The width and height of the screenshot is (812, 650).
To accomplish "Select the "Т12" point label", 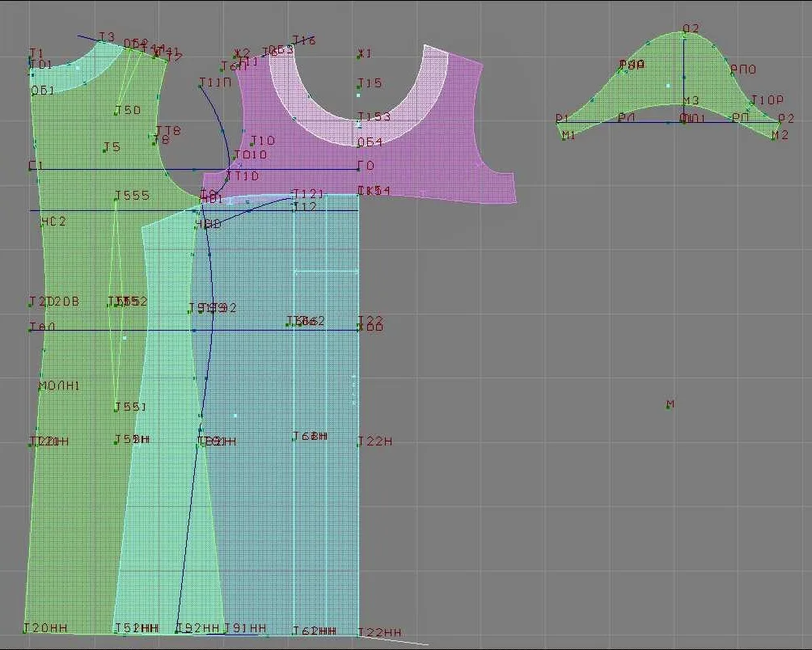I will (x=305, y=206).
